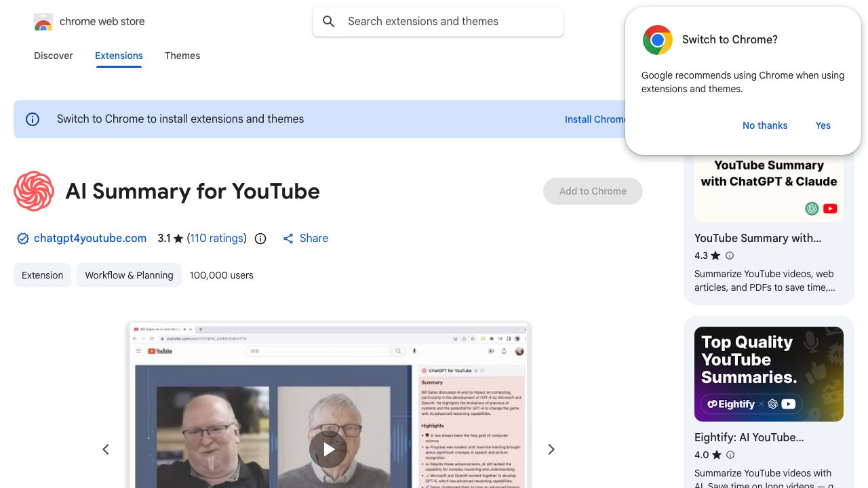Play the extension preview video
868x488 pixels.
(328, 449)
